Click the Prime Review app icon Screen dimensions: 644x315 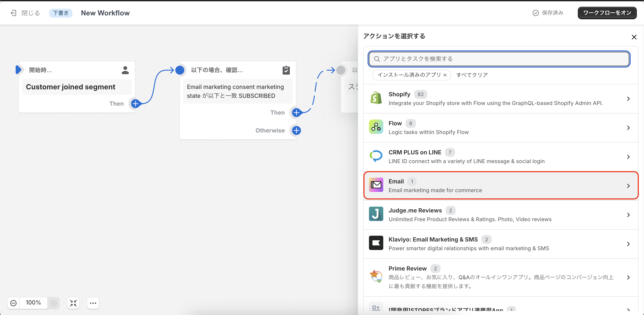(376, 277)
